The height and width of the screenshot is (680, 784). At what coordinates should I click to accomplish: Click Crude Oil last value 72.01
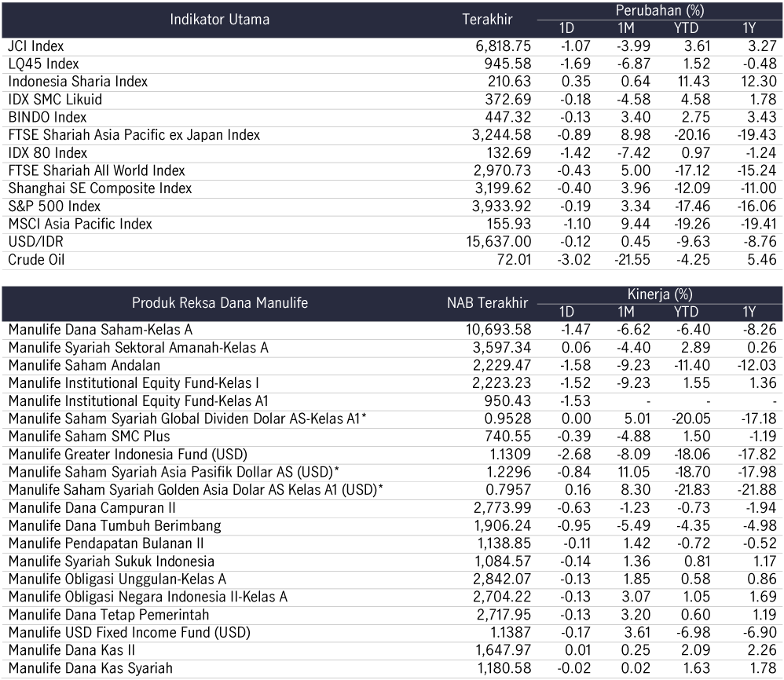(x=514, y=260)
